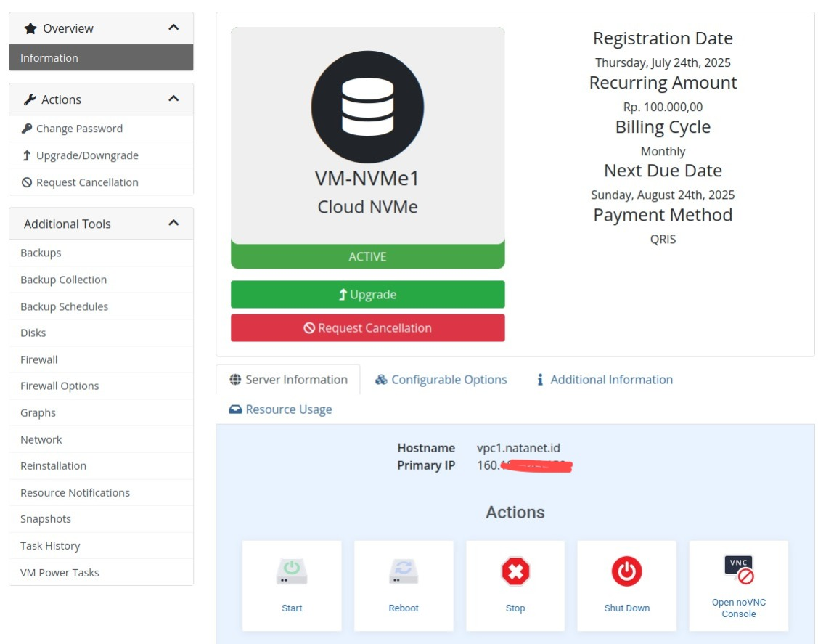Screen dimensions: 818x644
Task: Click the Actions wrench icon
Action: [30, 99]
